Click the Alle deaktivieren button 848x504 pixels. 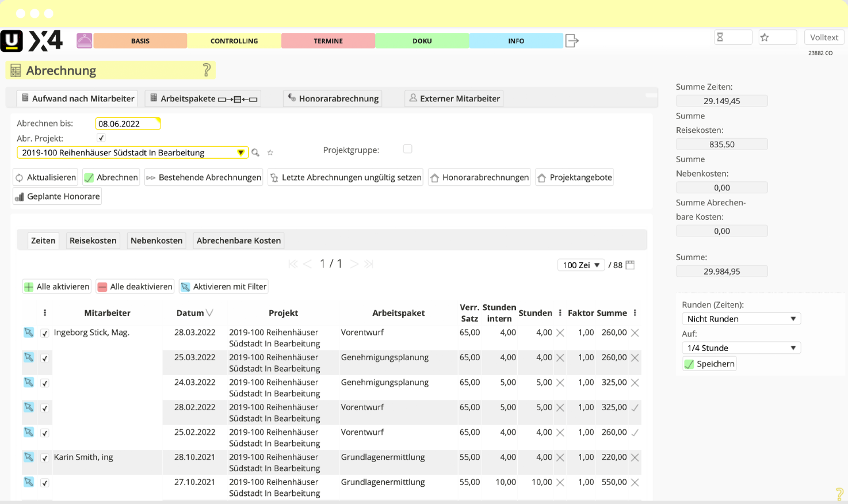pyautogui.click(x=135, y=287)
